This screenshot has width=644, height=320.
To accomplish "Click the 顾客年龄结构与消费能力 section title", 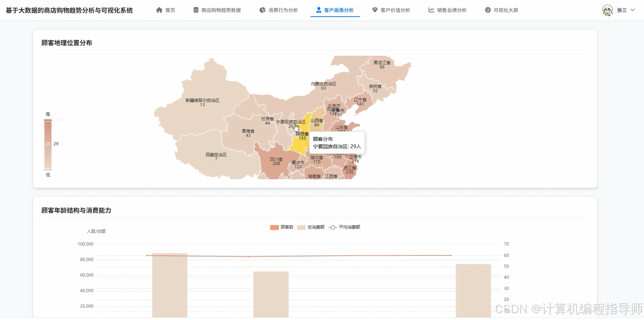I will click(x=76, y=210).
